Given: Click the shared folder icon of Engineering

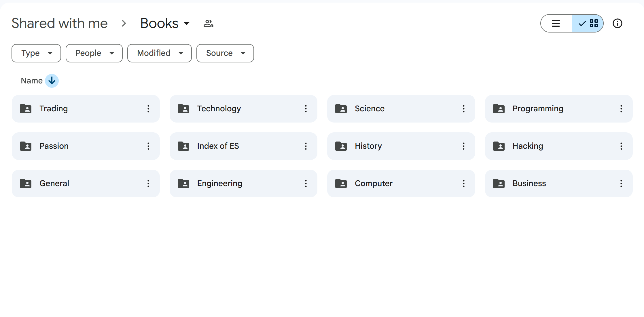Looking at the screenshot, I should [x=183, y=184].
